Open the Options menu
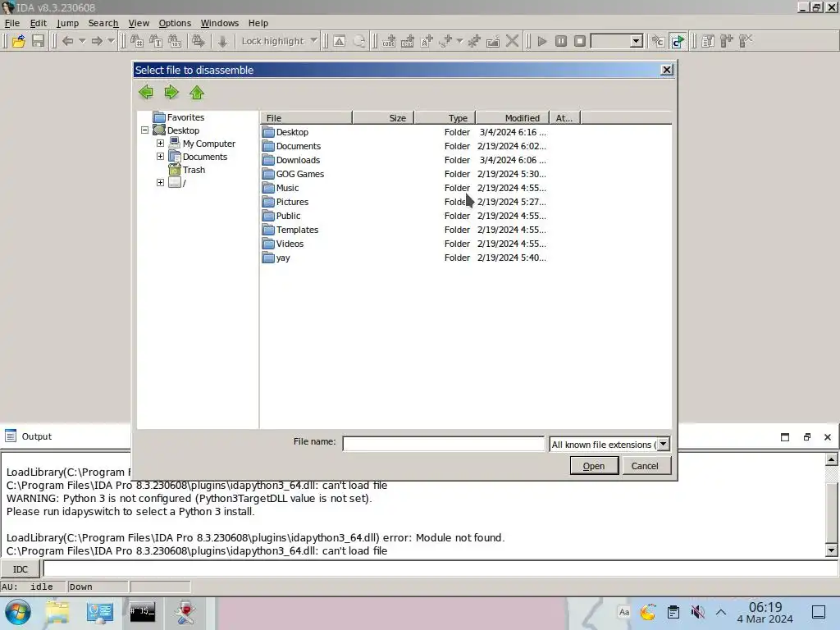 (175, 23)
